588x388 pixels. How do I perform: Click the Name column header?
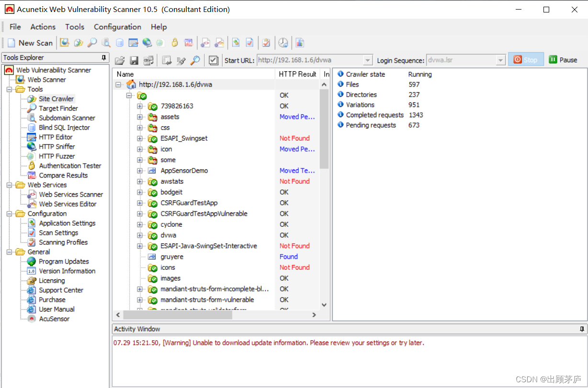(x=194, y=74)
